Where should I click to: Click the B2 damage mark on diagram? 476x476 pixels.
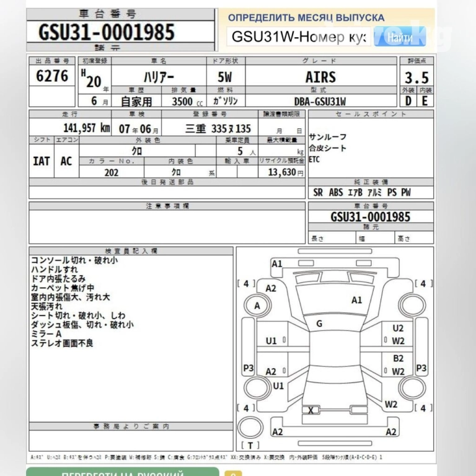(x=398, y=358)
